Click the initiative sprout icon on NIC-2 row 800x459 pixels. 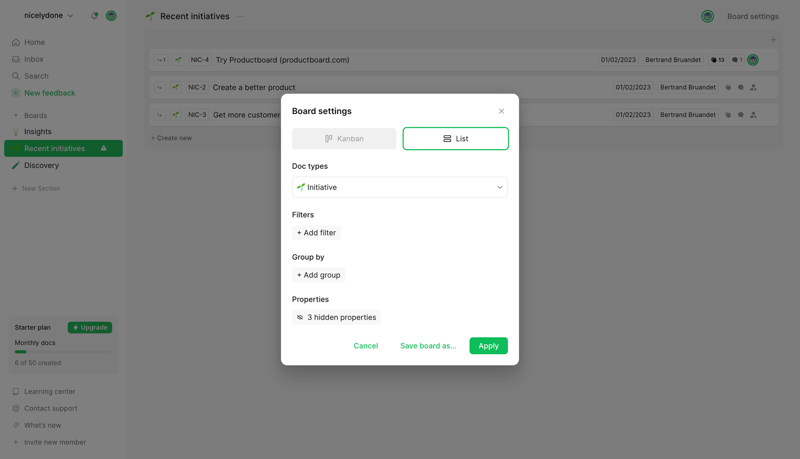176,87
